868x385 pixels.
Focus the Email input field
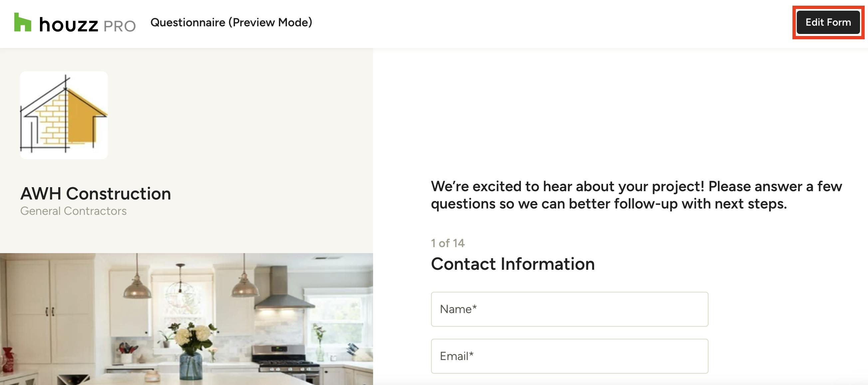[569, 356]
